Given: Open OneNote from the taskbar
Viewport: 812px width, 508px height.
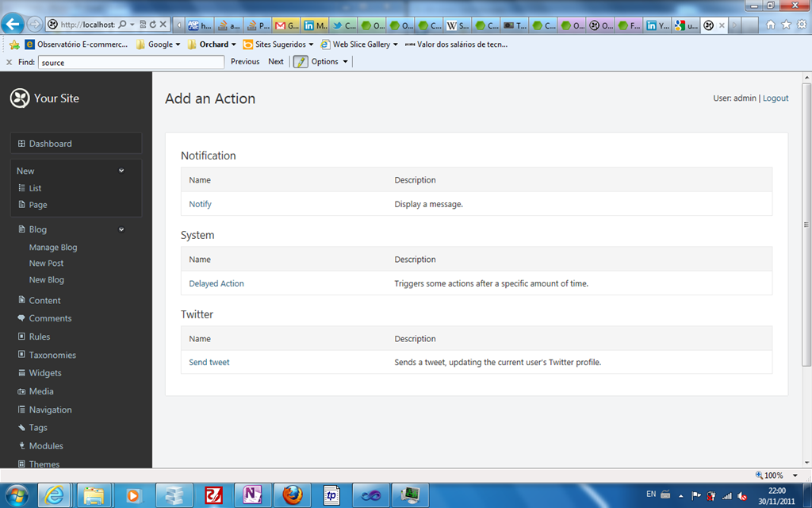Looking at the screenshot, I should [253, 495].
